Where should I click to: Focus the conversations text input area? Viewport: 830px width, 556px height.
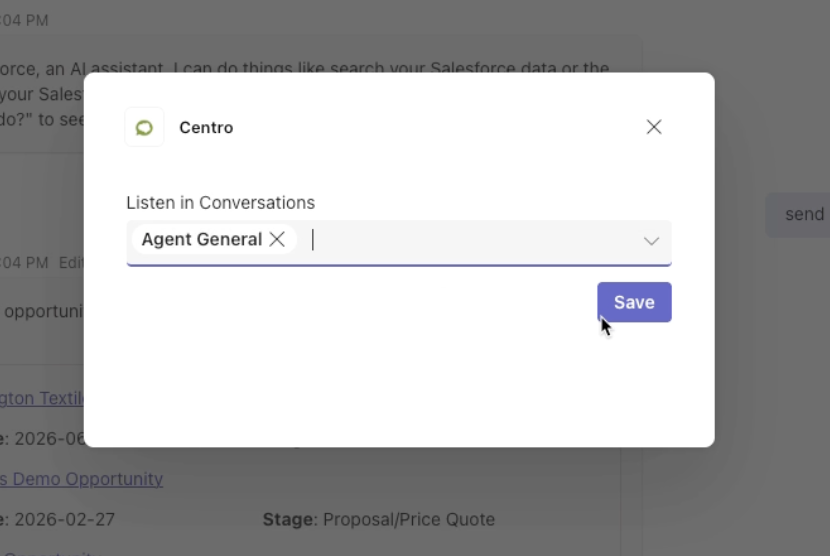pyautogui.click(x=471, y=240)
